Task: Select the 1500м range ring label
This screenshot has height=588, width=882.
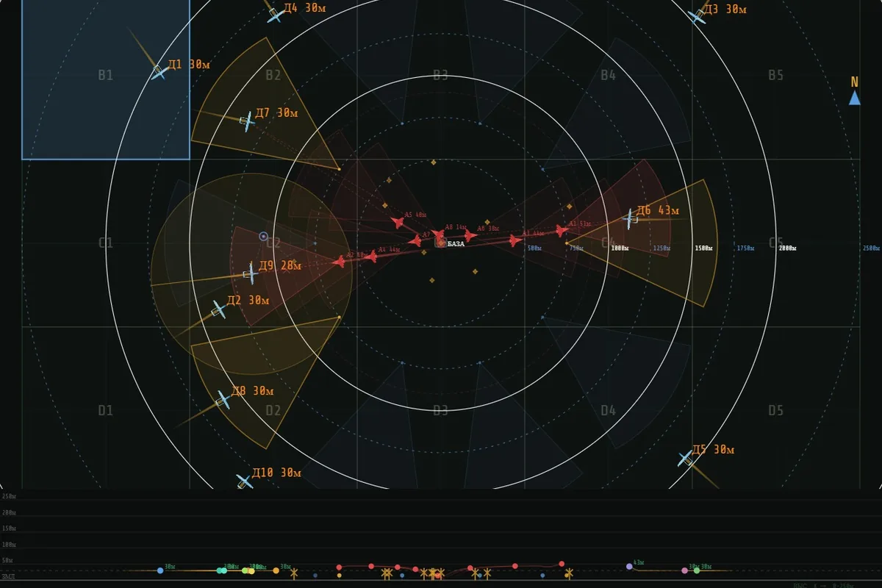Action: (x=703, y=248)
